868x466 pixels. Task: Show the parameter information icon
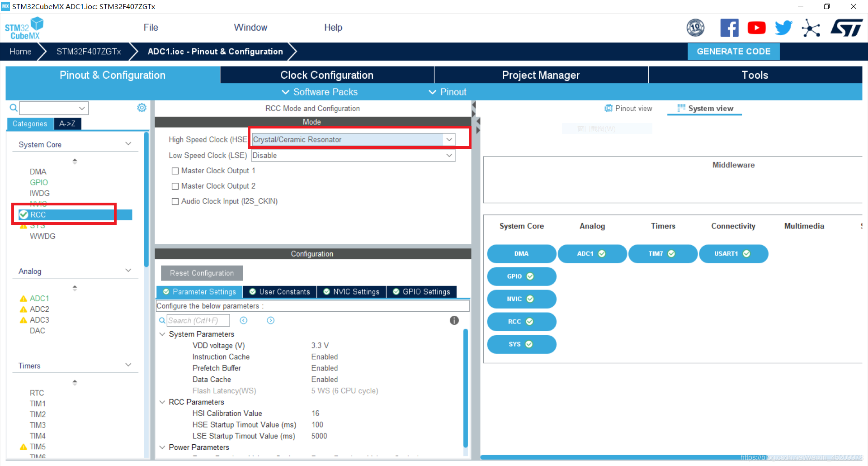(454, 320)
